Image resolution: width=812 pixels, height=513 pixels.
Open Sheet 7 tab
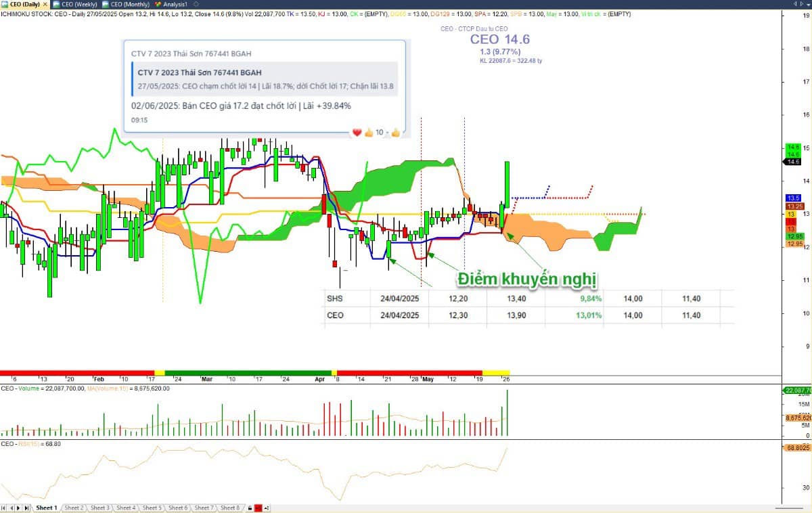[204, 508]
